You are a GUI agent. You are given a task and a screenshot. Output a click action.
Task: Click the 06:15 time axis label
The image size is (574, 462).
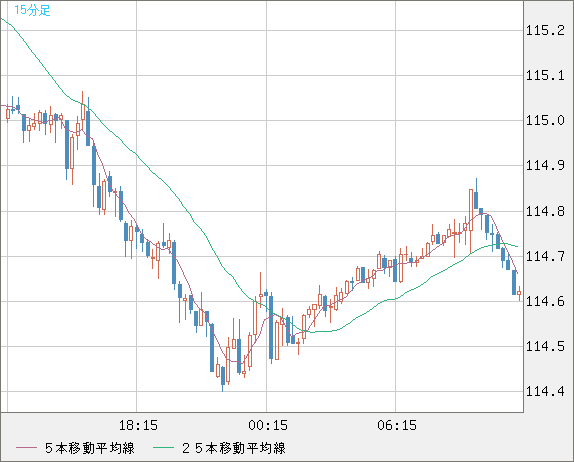397,425
